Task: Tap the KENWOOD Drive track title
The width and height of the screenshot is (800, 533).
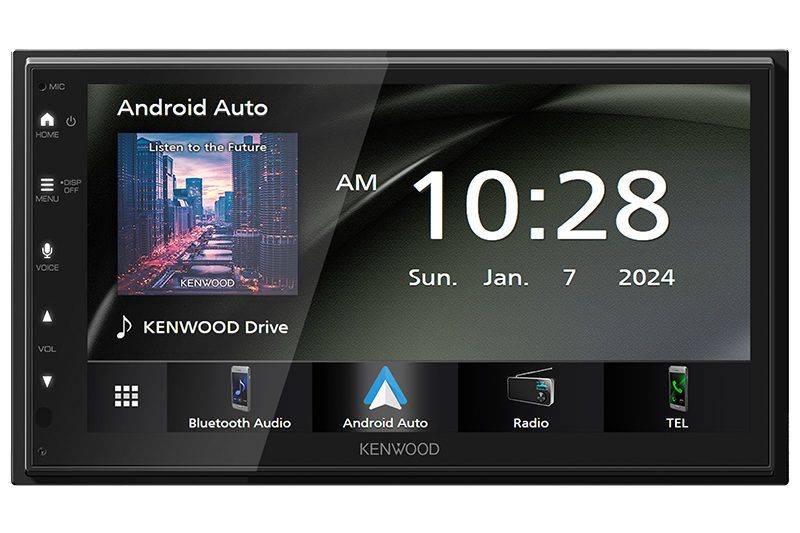Action: point(215,327)
